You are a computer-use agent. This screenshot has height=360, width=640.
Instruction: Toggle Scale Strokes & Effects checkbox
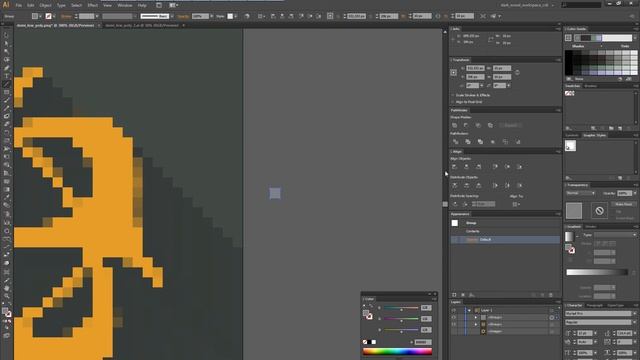coord(453,95)
